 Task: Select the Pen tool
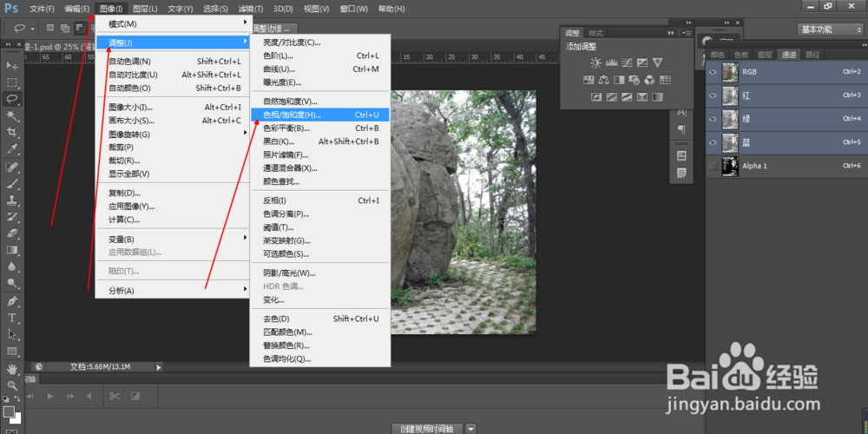tap(11, 302)
